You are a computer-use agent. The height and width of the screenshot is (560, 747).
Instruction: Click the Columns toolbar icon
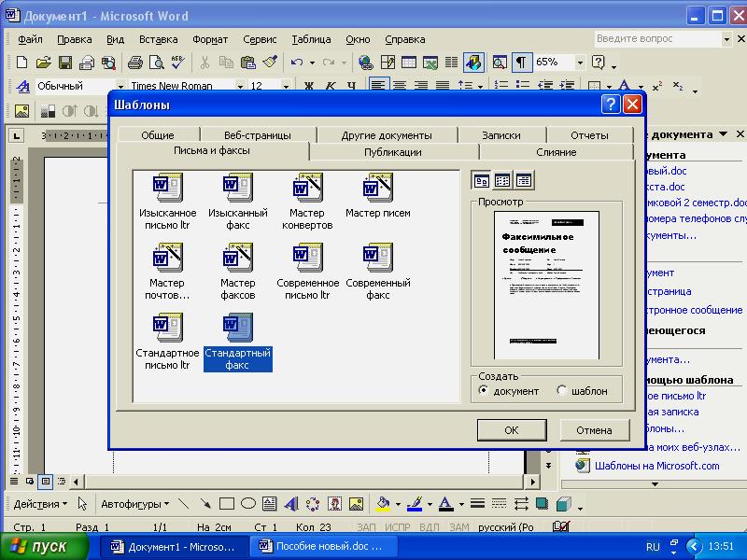point(451,63)
